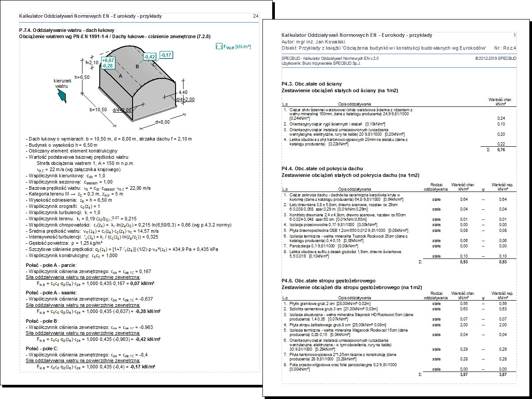Image resolution: width=532 pixels, height=399 pixels.
Task: Click the arched roof building diagram
Action: [x=133, y=89]
